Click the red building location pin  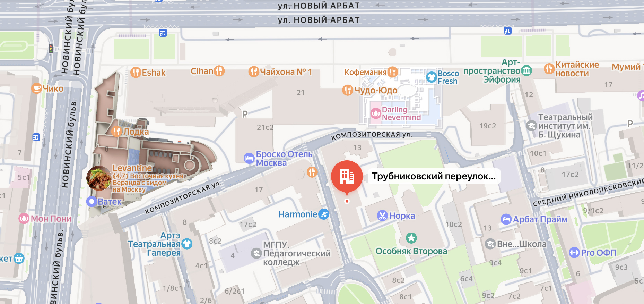point(347,176)
